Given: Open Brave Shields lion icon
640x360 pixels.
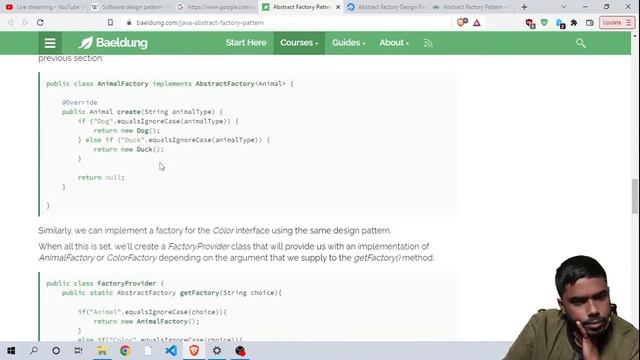Looking at the screenshot, I should tap(462, 23).
